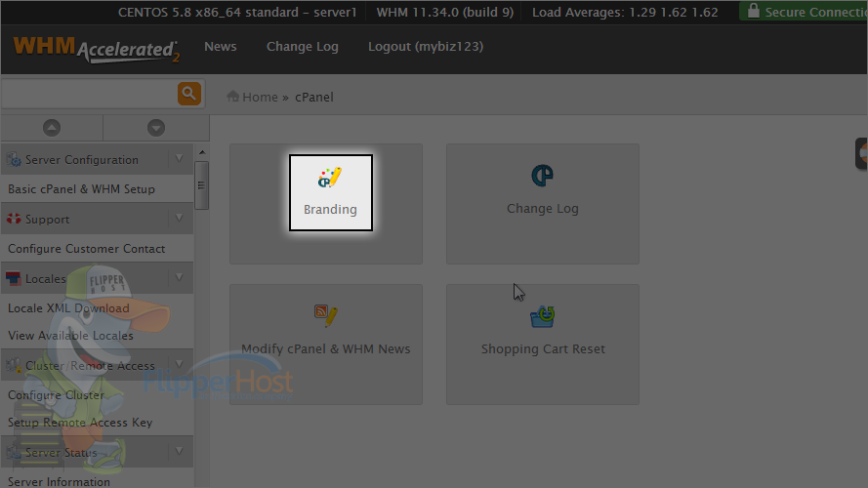
Task: Open Server Information link
Action: coord(59,481)
